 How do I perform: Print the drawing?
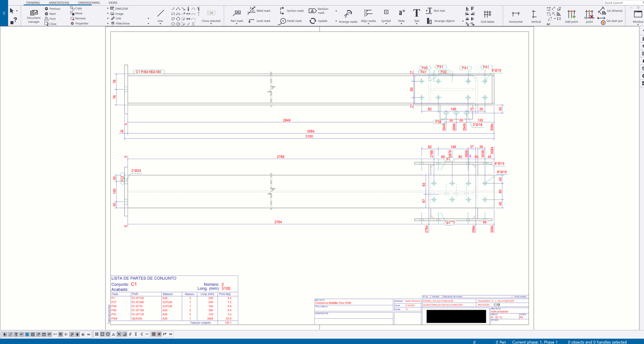[50, 19]
